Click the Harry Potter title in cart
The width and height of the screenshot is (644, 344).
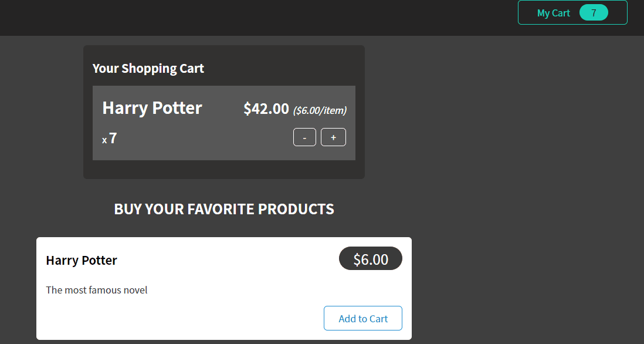click(152, 108)
